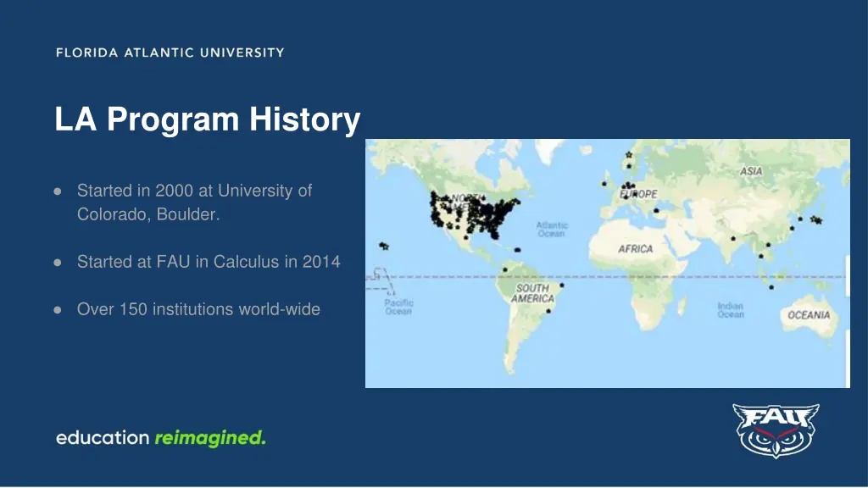Select the marker in northern Scandinavia

[628, 155]
